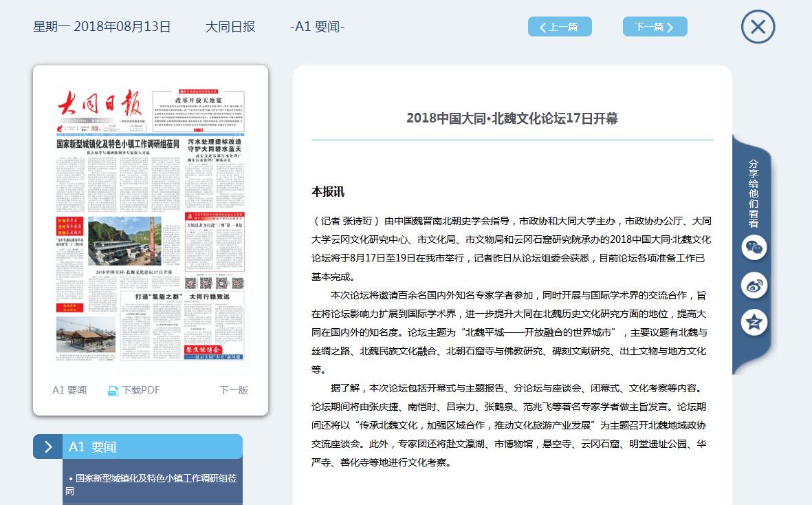The height and width of the screenshot is (505, 812).
Task: Click the 大同日报 newspaper name in header
Action: (x=230, y=27)
